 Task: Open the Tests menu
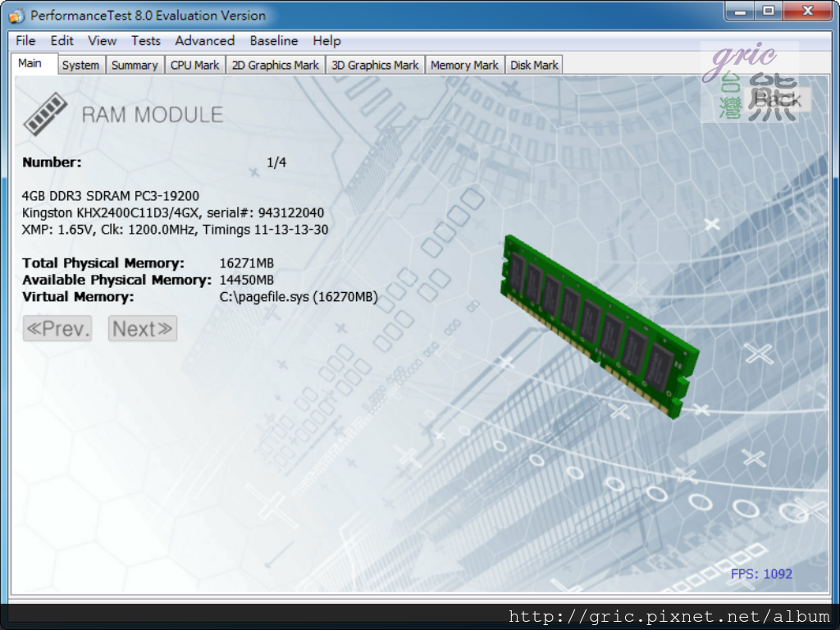coord(146,41)
